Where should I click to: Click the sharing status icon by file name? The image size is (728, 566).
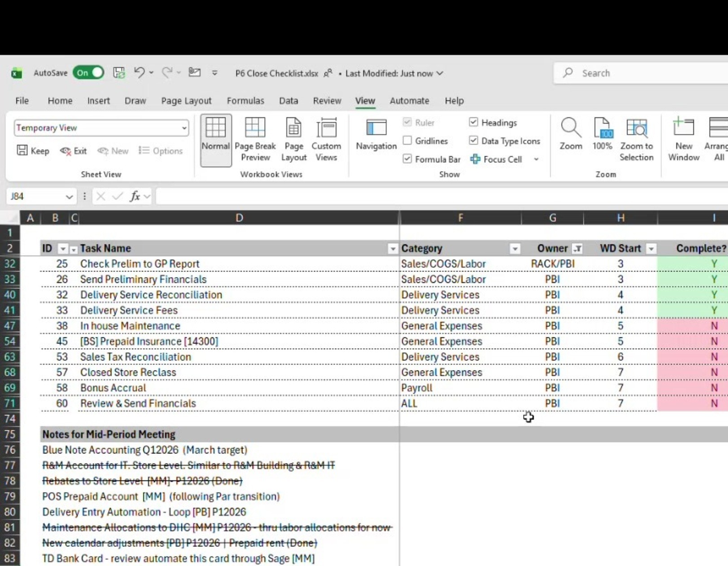pyautogui.click(x=328, y=73)
